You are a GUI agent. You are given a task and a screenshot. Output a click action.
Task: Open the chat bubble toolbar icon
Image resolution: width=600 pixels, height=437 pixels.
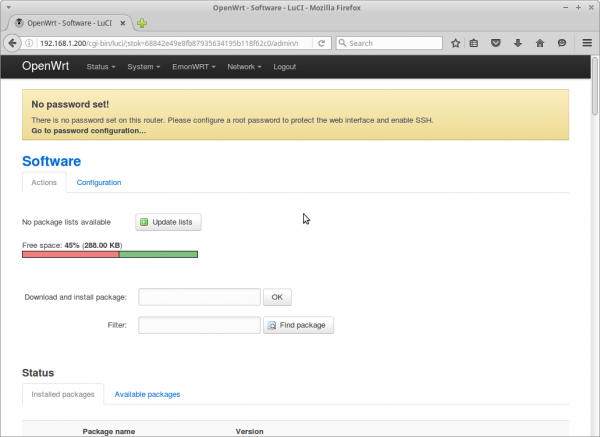coord(562,43)
